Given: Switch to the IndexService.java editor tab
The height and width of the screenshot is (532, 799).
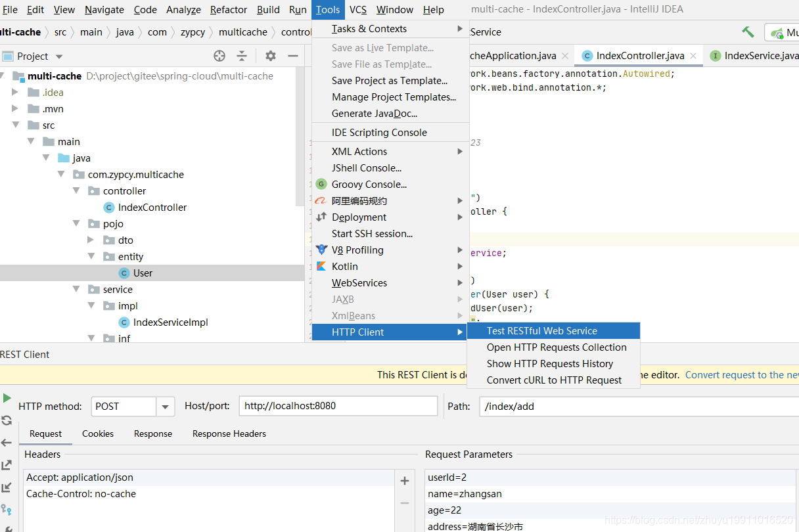Looking at the screenshot, I should click(754, 56).
